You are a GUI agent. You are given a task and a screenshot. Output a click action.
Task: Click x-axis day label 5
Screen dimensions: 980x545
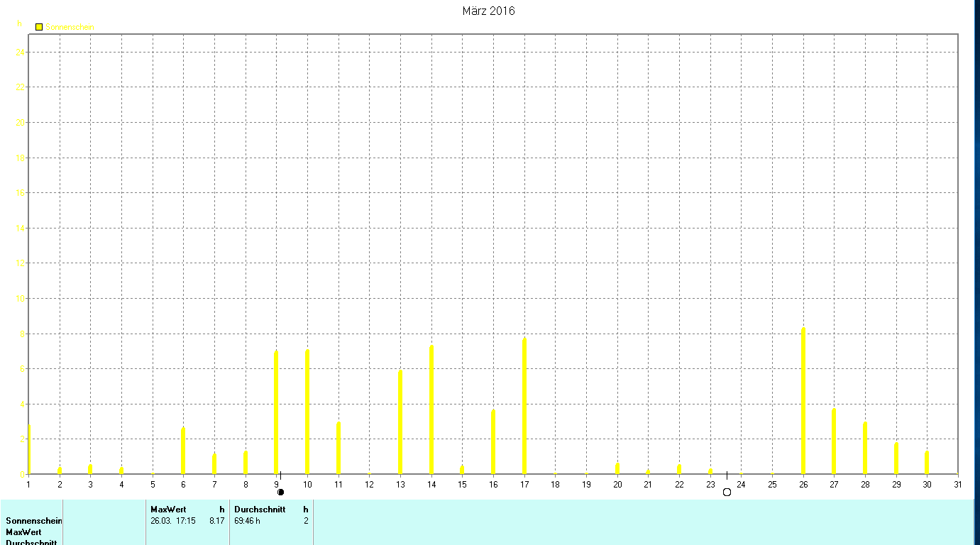[153, 485]
